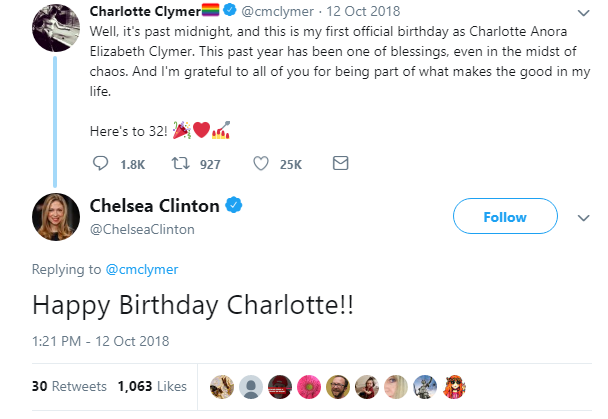Click the pink flower liker avatar
The width and height of the screenshot is (608, 419).
pos(309,385)
